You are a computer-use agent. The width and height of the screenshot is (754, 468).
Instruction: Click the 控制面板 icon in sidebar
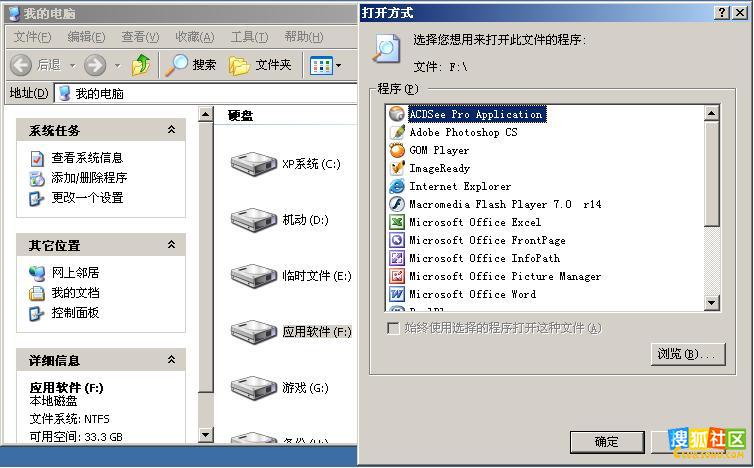tap(37, 314)
